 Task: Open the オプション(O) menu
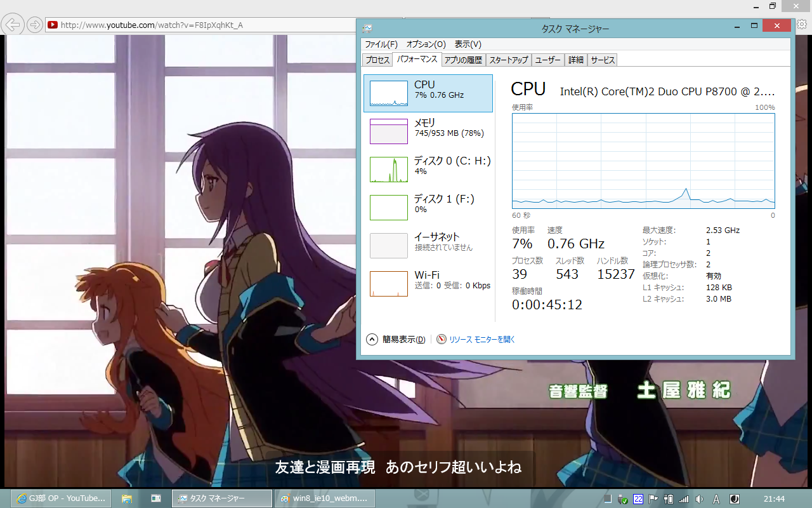pos(426,44)
